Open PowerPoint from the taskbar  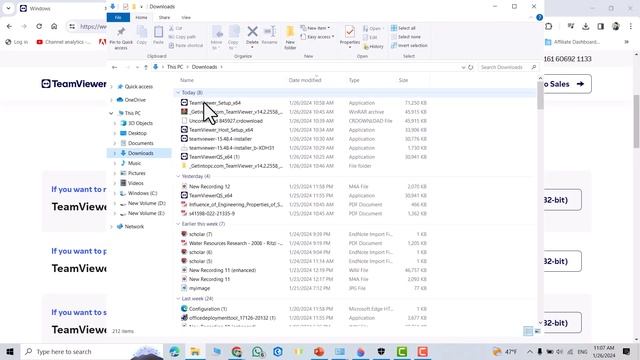(319, 351)
